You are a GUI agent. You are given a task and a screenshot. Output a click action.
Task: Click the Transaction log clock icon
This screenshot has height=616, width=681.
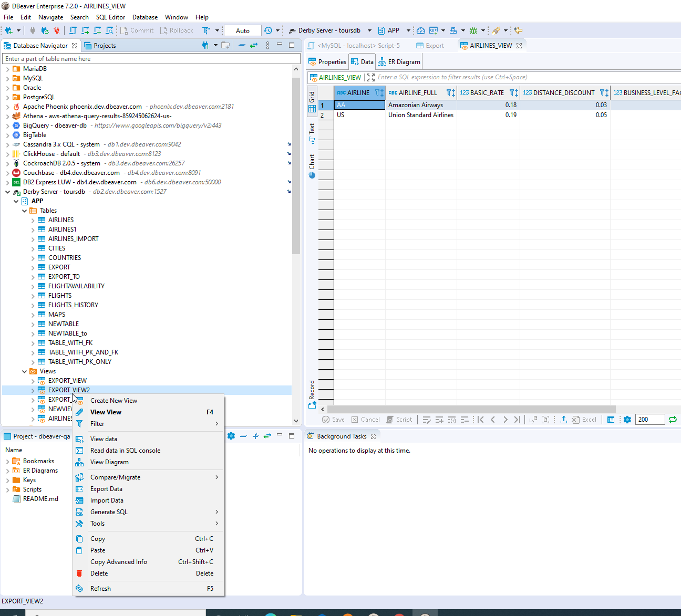coord(268,30)
